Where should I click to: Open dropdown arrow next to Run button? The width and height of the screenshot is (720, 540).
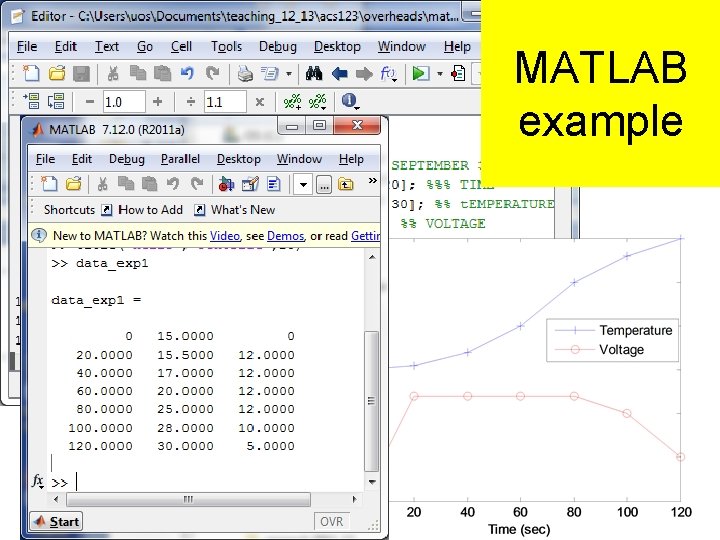440,74
